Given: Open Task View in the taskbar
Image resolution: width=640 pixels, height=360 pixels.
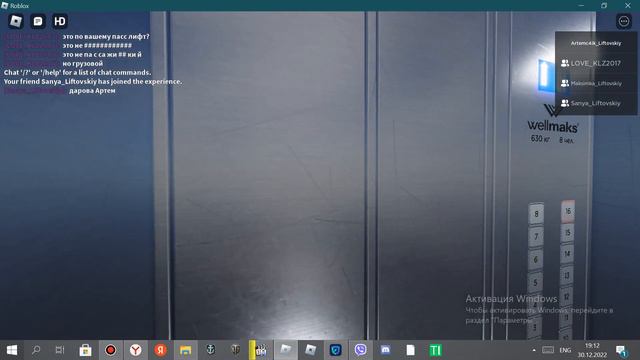Looking at the screenshot, I should click(x=60, y=350).
